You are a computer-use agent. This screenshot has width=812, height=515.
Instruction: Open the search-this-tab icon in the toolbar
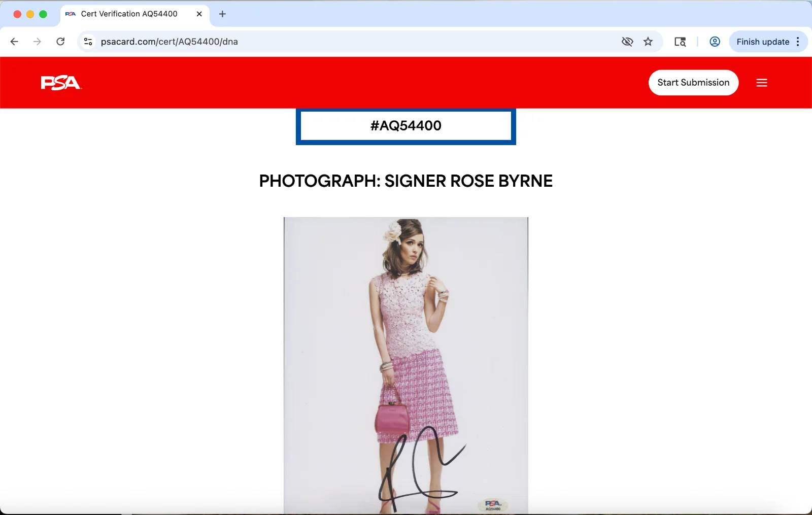680,42
